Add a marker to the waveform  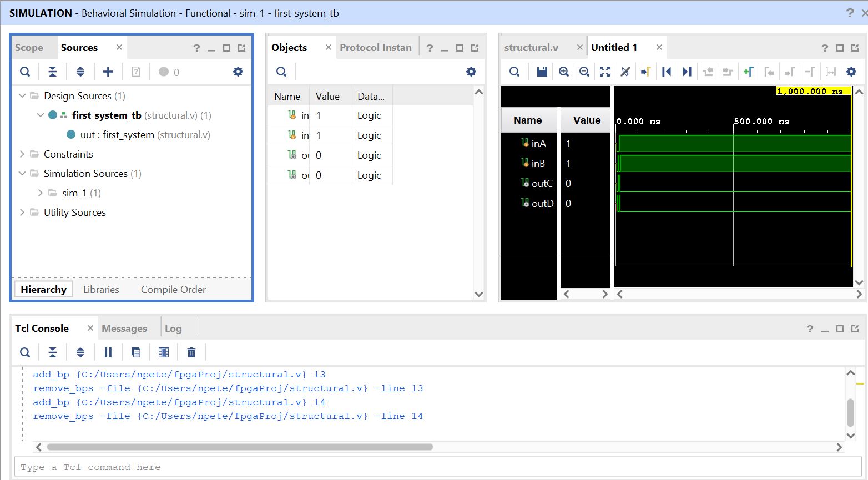(748, 72)
